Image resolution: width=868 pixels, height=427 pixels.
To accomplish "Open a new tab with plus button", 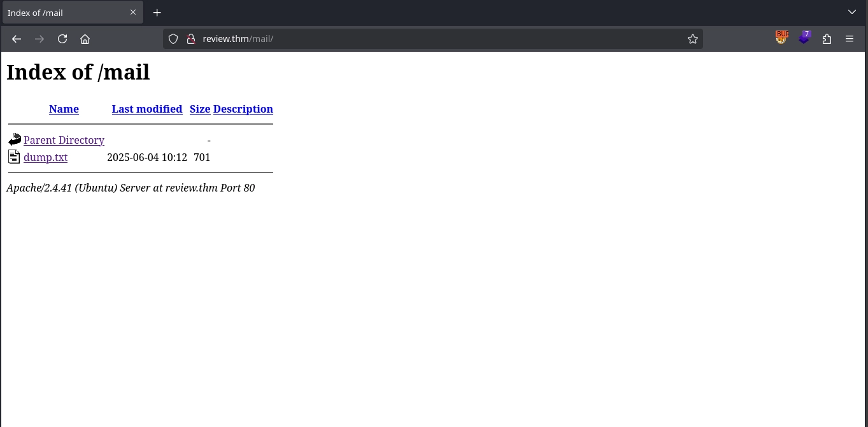I will click(157, 13).
